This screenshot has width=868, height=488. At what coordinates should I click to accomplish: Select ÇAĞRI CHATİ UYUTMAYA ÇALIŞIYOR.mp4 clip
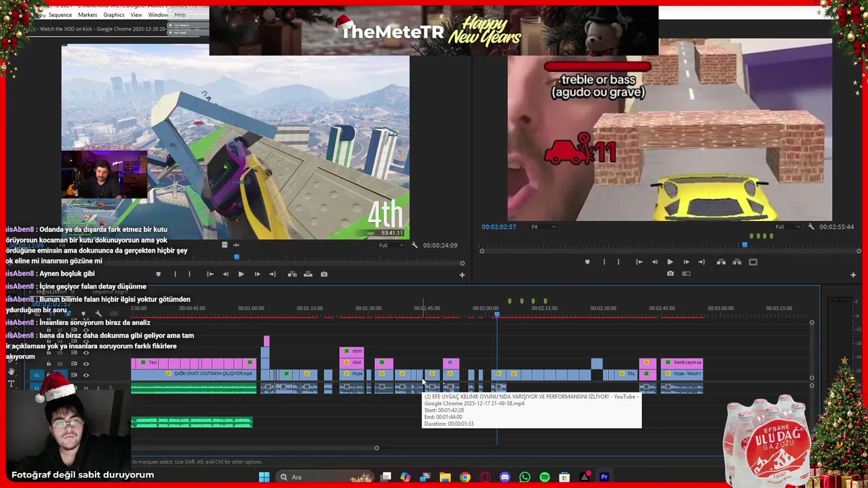[193, 374]
